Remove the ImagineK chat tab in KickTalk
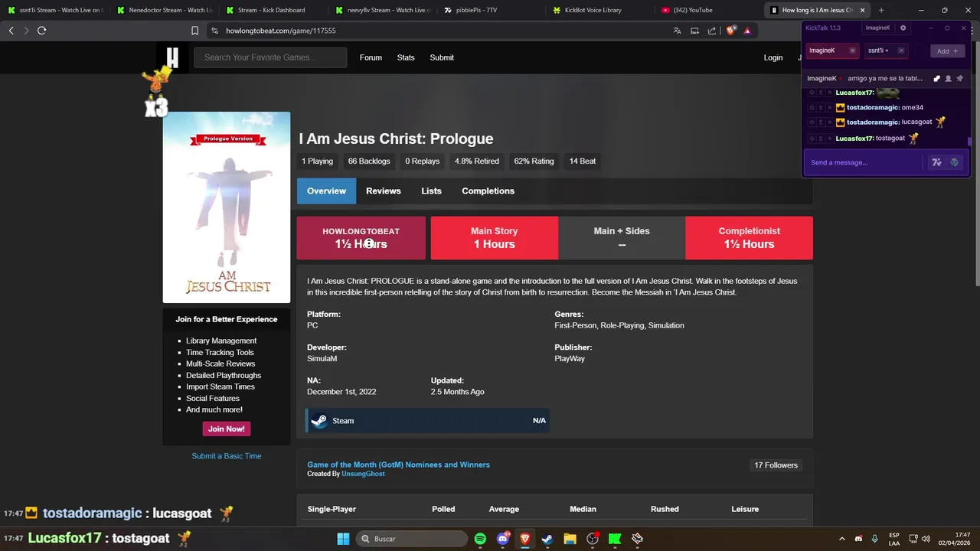 852,51
